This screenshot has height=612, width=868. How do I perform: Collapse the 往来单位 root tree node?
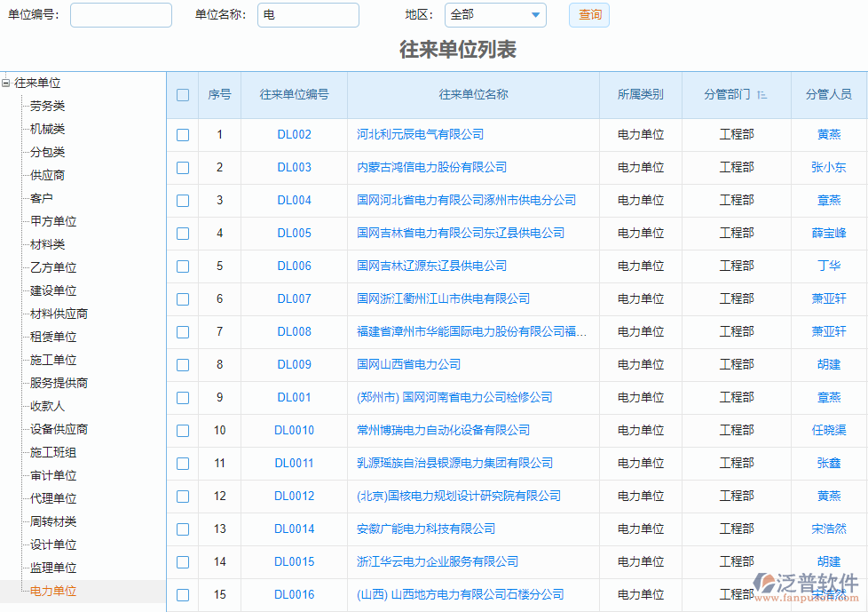(4, 84)
